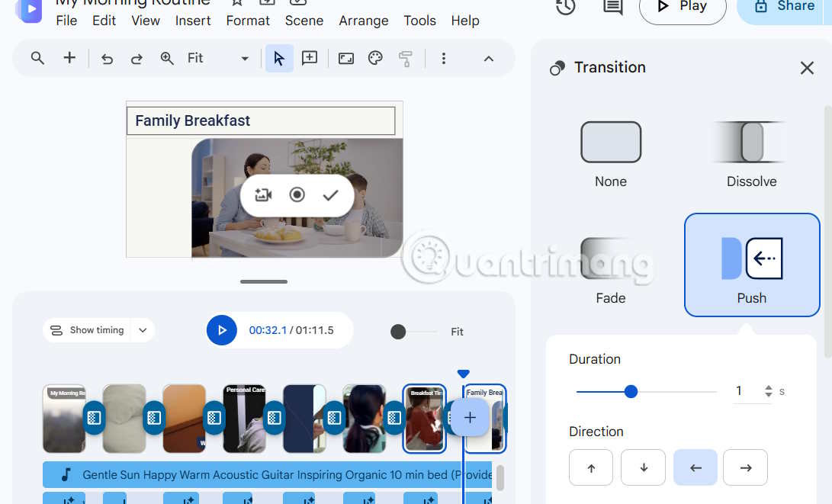Open the Insert menu
This screenshot has width=832, height=504.
(x=193, y=21)
